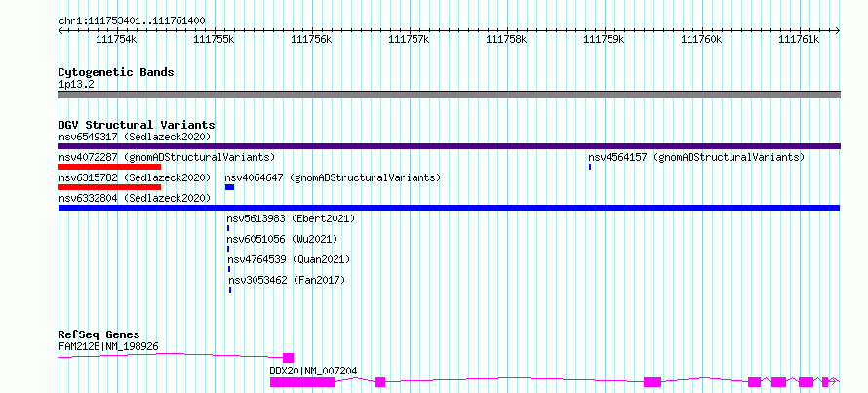Open the nsv4064647 gnomAD variant label
This screenshot has width=868, height=393.
(333, 177)
